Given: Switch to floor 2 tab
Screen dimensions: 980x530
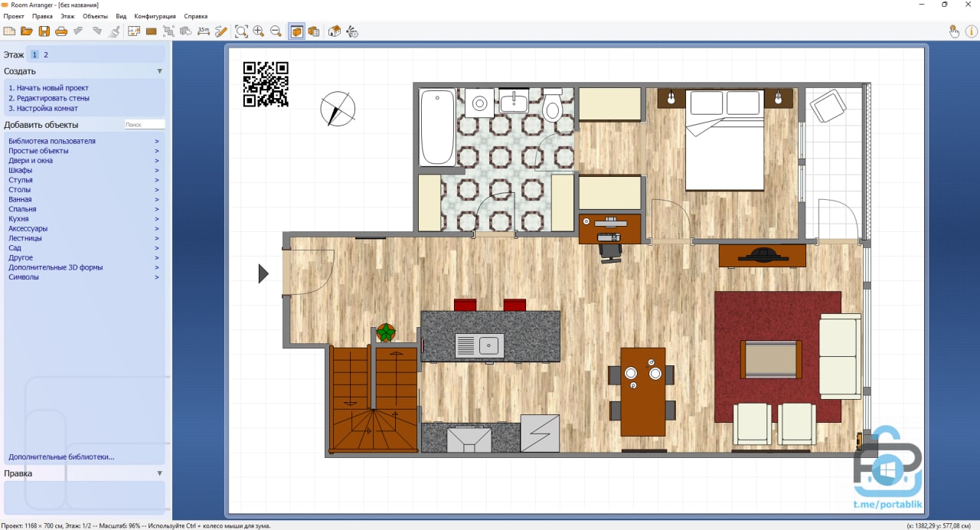Looking at the screenshot, I should 46,54.
